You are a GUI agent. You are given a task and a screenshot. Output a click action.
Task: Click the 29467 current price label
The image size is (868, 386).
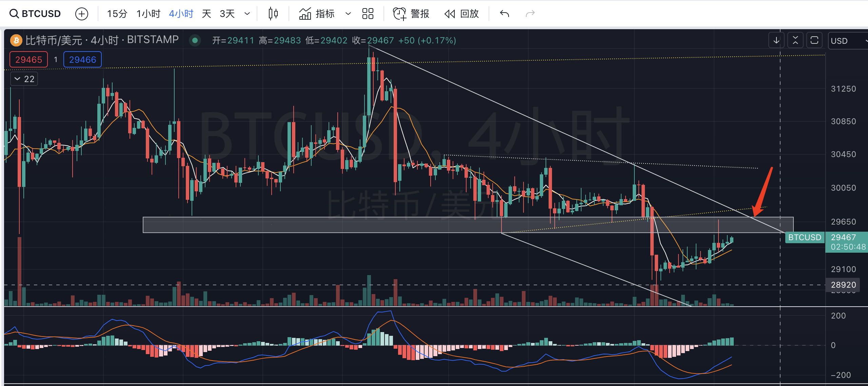click(x=843, y=237)
